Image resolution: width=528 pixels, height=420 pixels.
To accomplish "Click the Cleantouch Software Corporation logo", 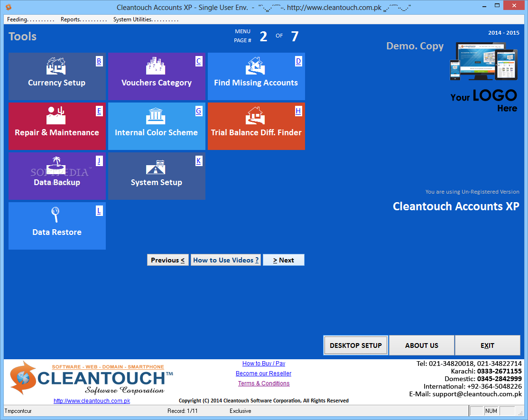I will [92, 378].
